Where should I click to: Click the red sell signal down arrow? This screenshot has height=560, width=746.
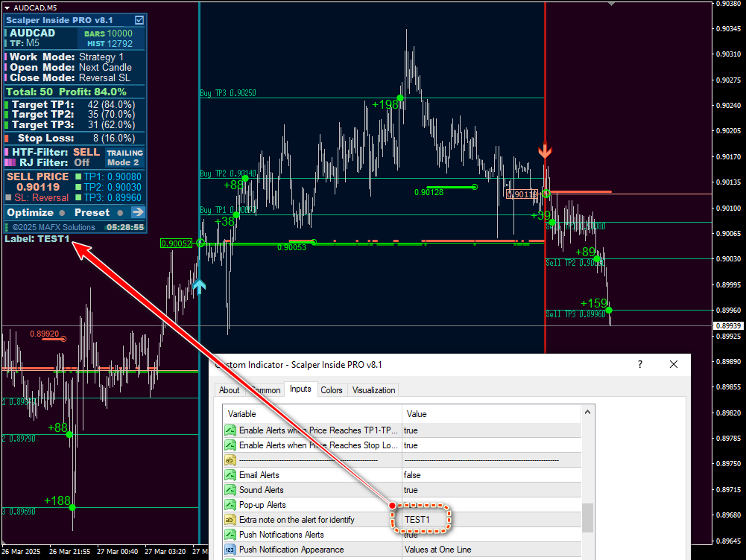[545, 151]
